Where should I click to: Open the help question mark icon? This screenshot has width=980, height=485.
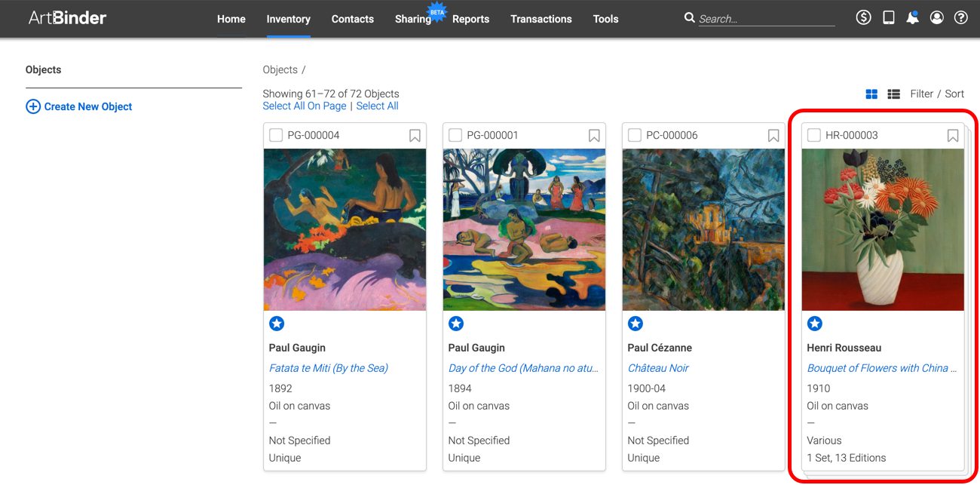tap(961, 17)
